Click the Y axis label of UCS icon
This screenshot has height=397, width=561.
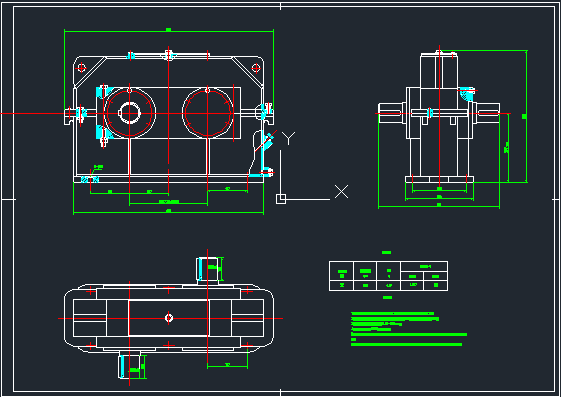288,138
